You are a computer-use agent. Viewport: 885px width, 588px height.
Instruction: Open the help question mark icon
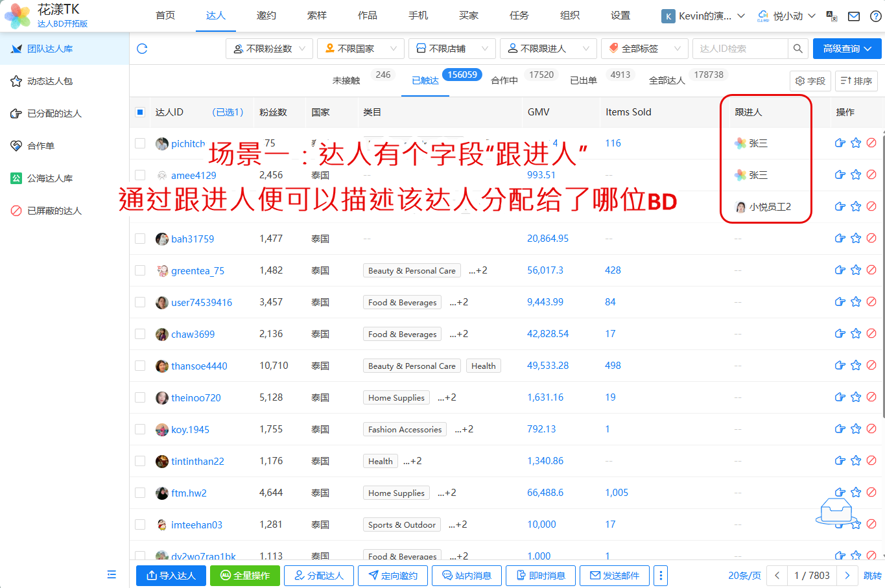[875, 16]
